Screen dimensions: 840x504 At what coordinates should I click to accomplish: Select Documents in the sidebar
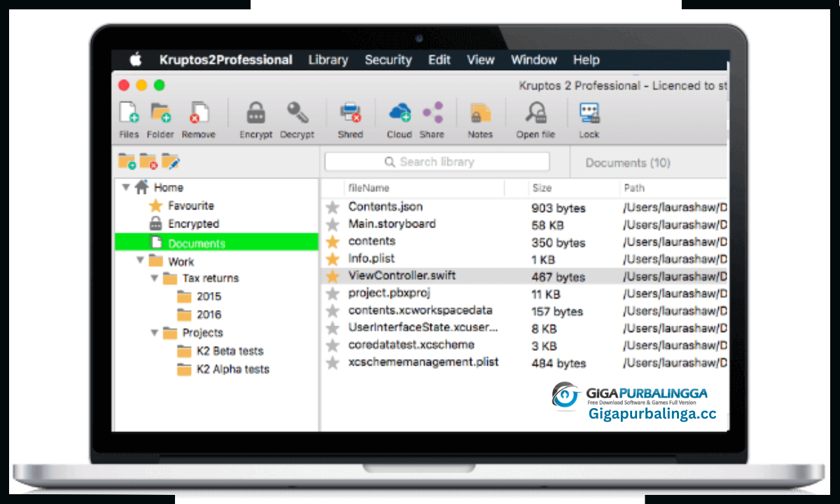point(216,243)
